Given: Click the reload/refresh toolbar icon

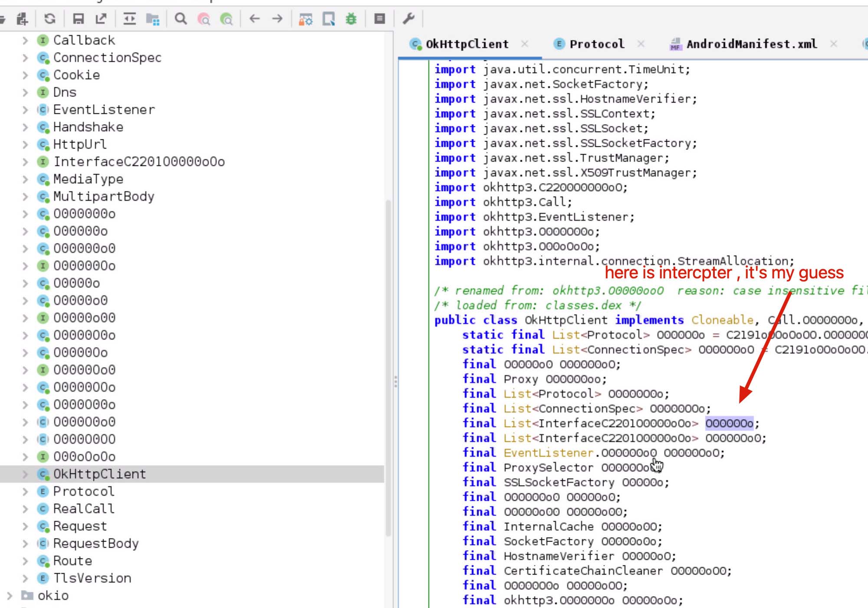Looking at the screenshot, I should pos(50,19).
